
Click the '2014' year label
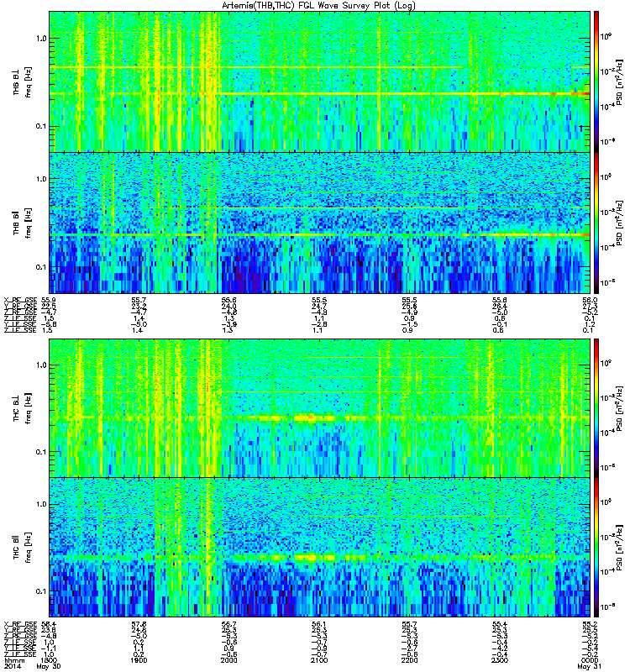pyautogui.click(x=11, y=666)
